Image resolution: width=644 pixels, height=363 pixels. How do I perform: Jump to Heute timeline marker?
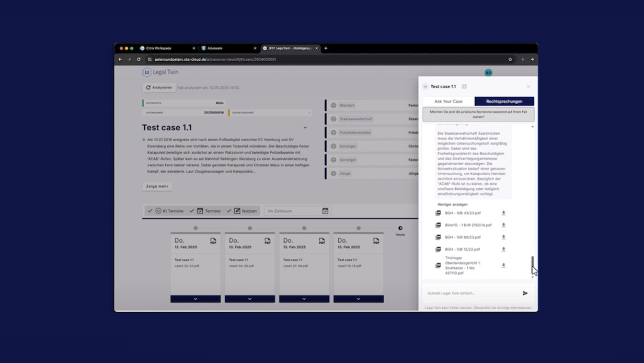[x=400, y=228]
